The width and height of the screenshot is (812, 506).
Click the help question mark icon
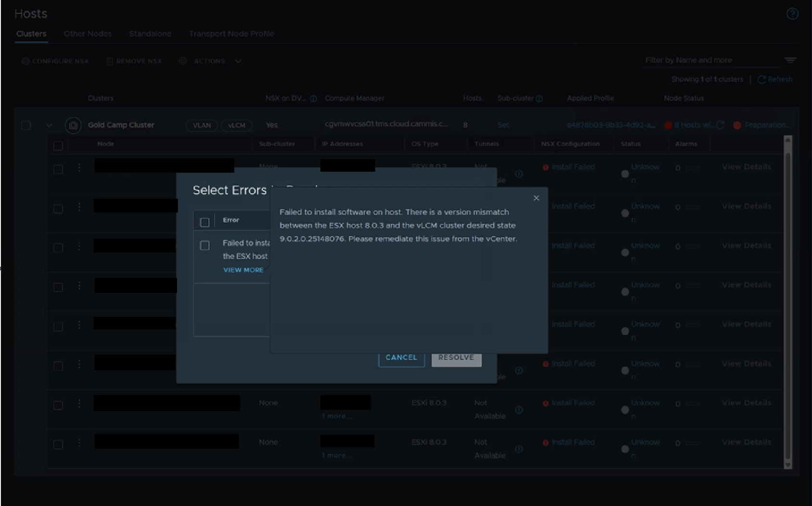click(792, 14)
